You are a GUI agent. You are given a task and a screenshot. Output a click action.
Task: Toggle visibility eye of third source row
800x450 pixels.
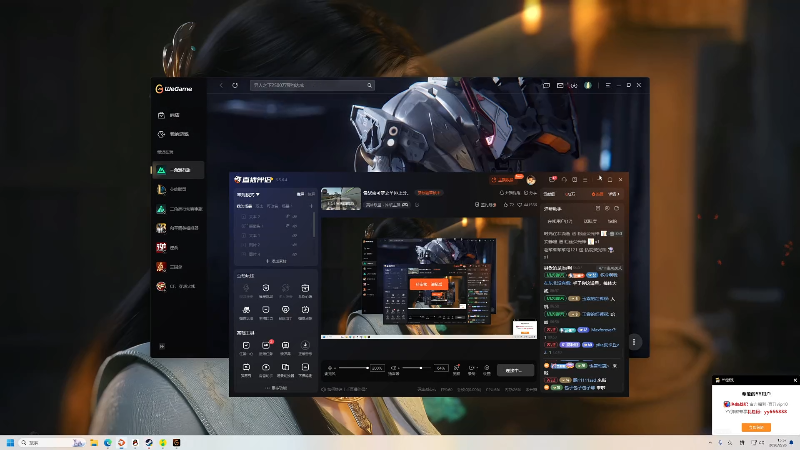pos(295,236)
